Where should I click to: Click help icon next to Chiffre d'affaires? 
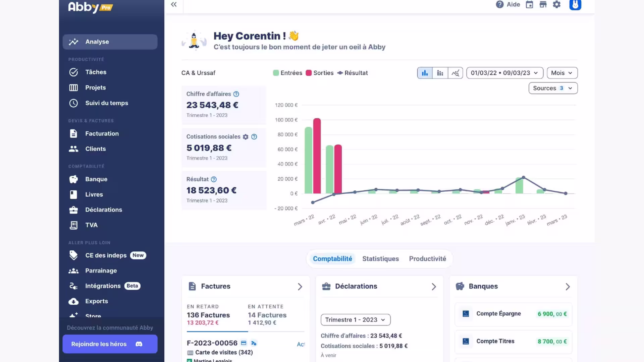[x=236, y=94]
